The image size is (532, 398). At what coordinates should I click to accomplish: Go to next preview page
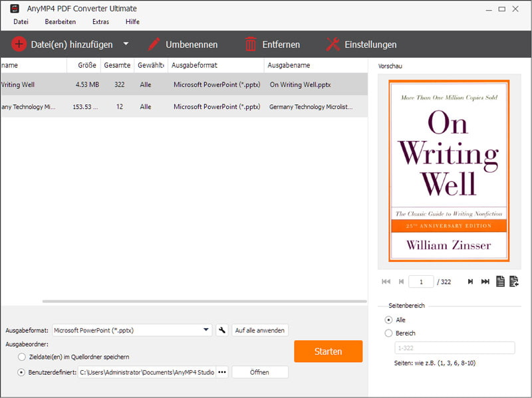[470, 281]
